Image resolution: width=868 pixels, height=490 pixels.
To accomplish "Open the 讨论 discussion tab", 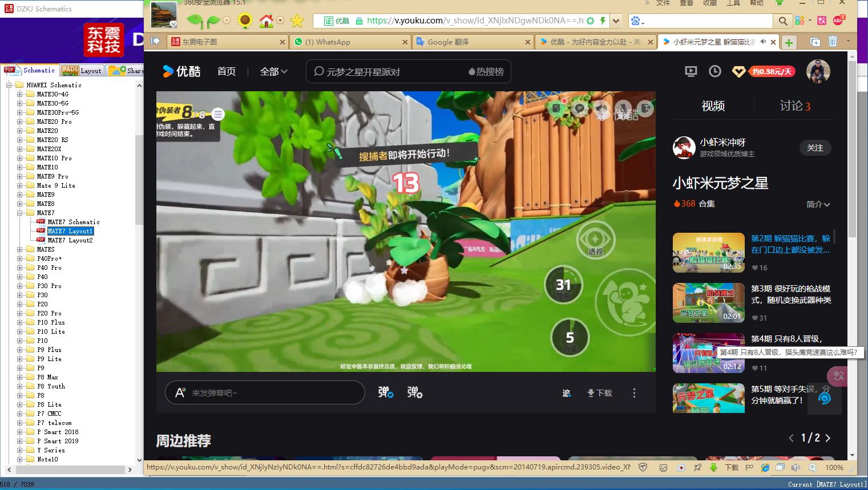I will coord(795,106).
